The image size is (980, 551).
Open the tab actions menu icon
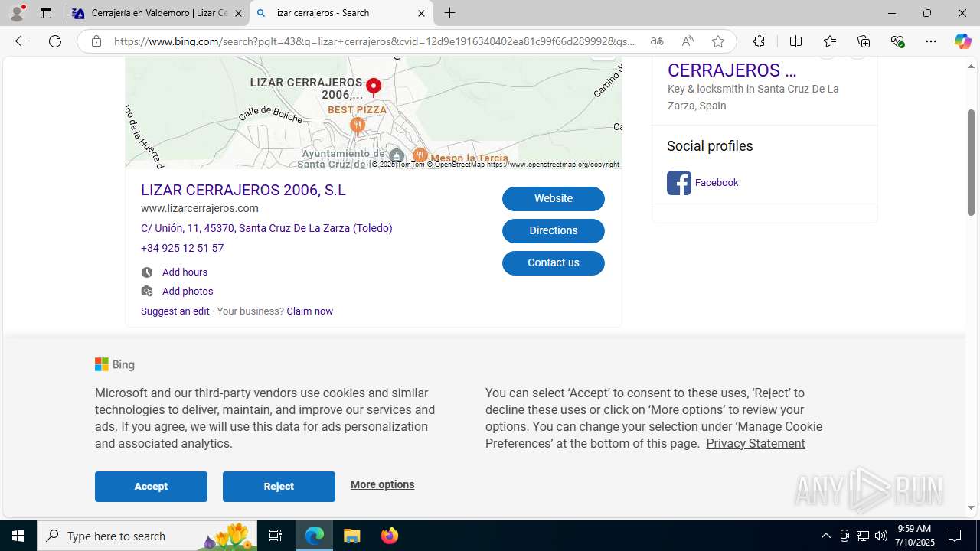coord(46,13)
